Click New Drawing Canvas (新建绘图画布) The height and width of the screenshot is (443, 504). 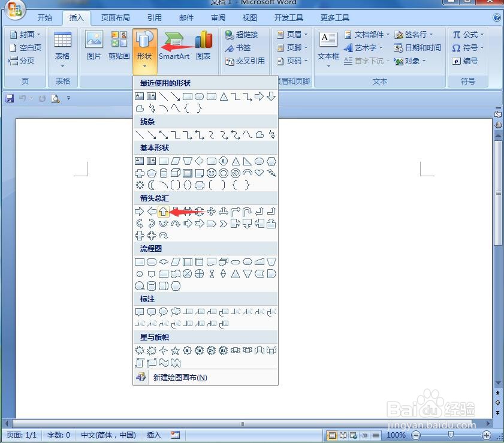click(x=206, y=378)
